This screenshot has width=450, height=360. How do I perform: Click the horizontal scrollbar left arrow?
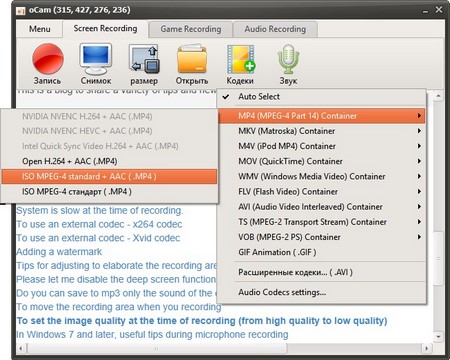(21, 349)
